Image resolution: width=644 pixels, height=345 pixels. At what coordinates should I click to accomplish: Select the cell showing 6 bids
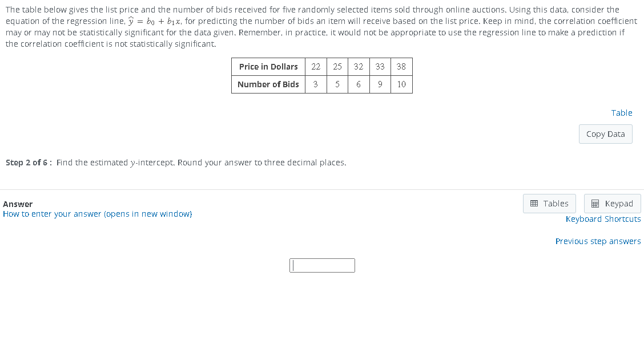pyautogui.click(x=359, y=84)
